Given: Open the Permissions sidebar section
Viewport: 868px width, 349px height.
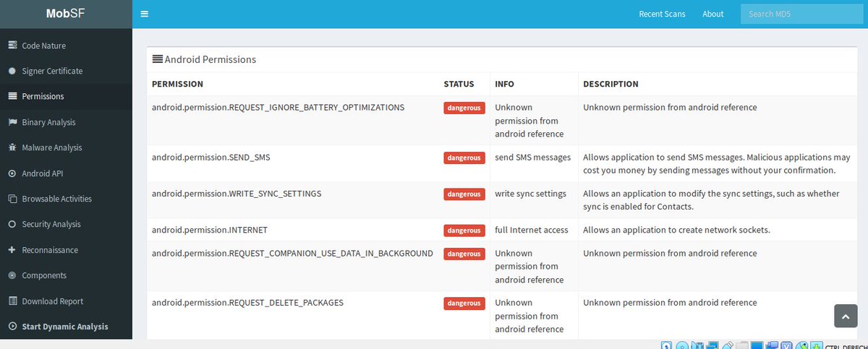Looking at the screenshot, I should pyautogui.click(x=66, y=96).
